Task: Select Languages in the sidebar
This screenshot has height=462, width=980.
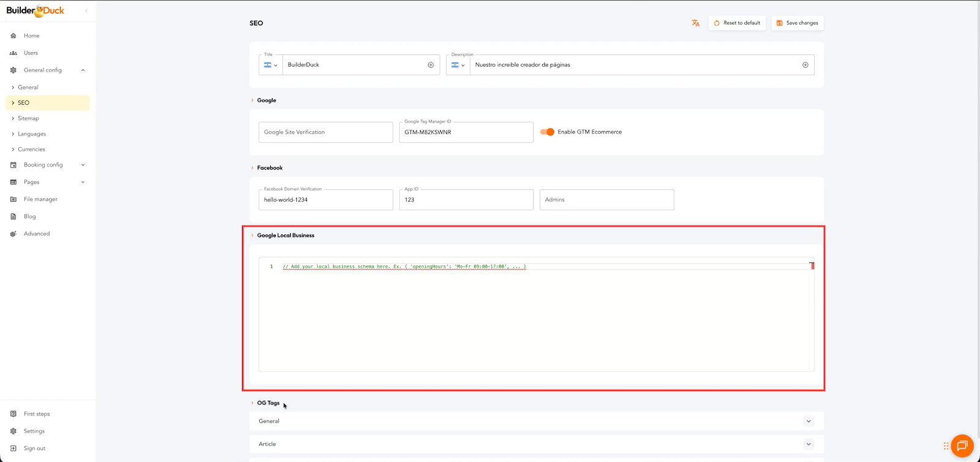Action: pos(32,134)
